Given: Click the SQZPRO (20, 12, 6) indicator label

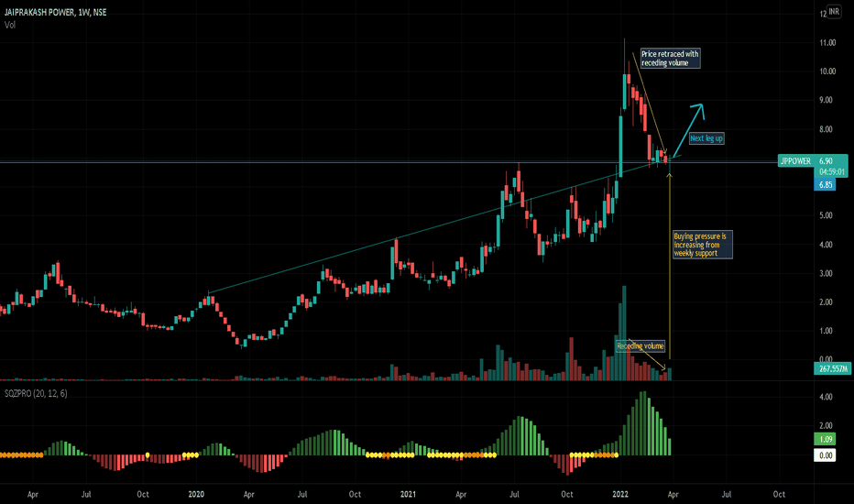Looking at the screenshot, I should (x=36, y=393).
